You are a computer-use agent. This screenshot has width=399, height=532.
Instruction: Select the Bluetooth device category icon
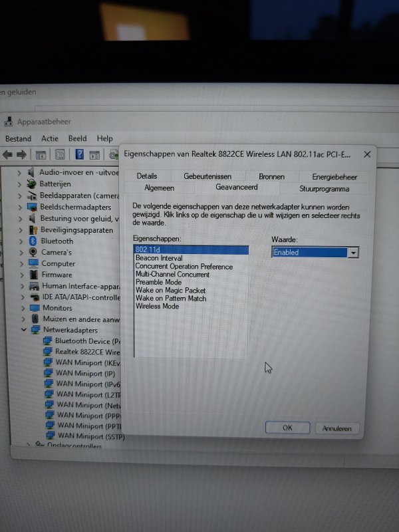point(33,241)
